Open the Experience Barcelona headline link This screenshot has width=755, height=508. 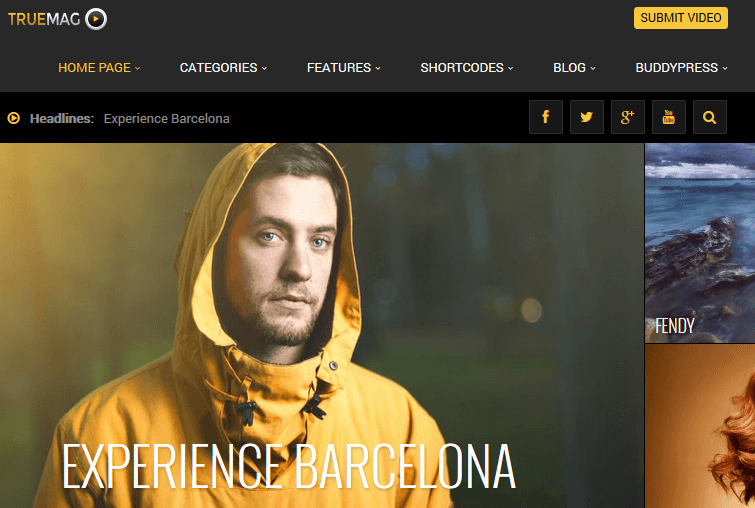167,118
